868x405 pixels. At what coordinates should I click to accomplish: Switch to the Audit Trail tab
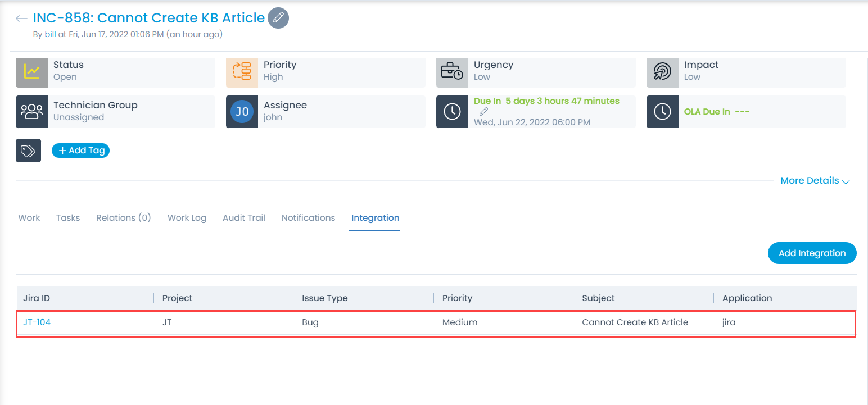244,218
